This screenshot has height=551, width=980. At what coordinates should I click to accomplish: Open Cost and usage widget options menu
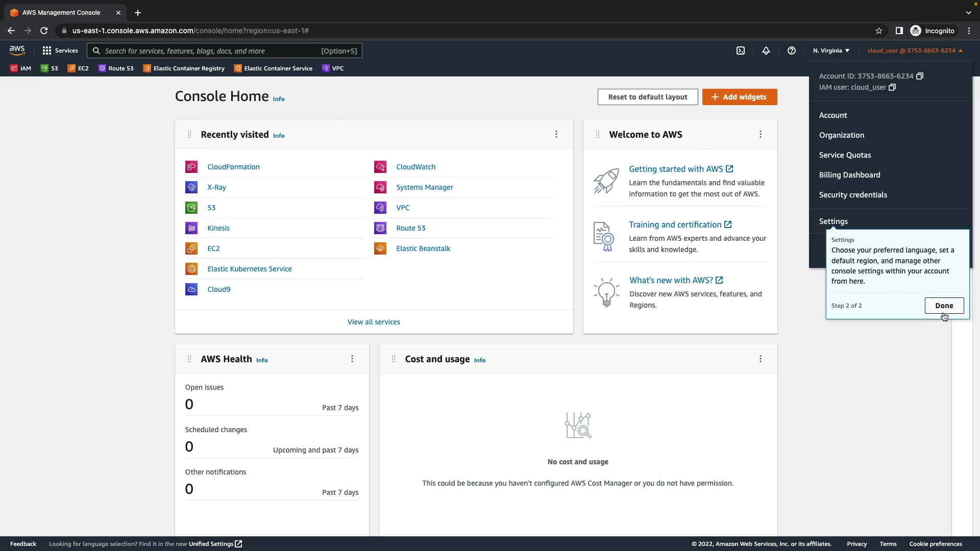[x=761, y=359]
